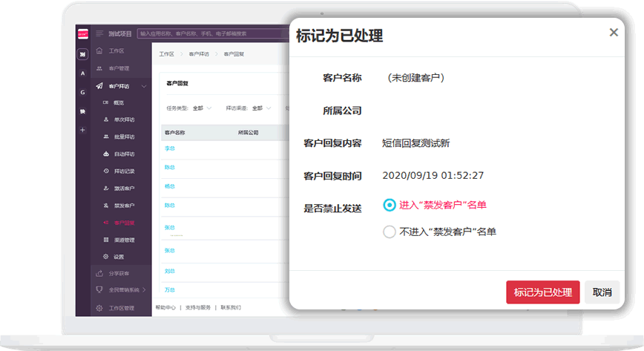Click the 帮助中心 footer link

[165, 307]
